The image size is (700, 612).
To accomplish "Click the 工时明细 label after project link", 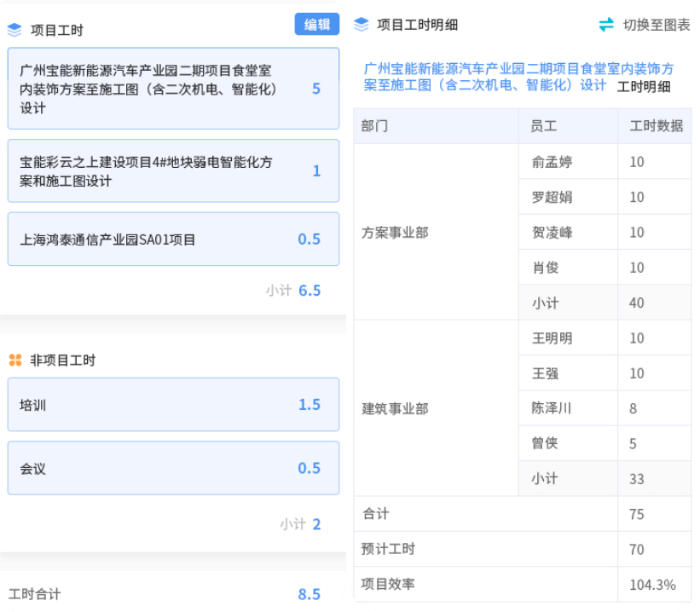I will [x=644, y=86].
